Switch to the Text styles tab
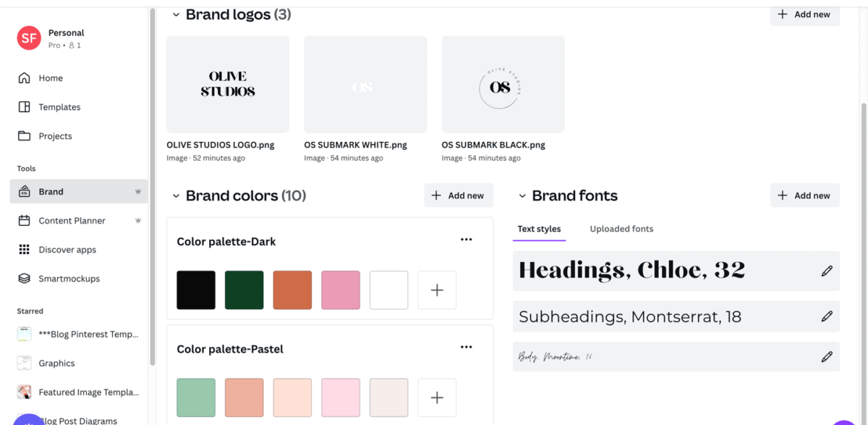Viewport: 868px width, 425px height. click(x=539, y=229)
